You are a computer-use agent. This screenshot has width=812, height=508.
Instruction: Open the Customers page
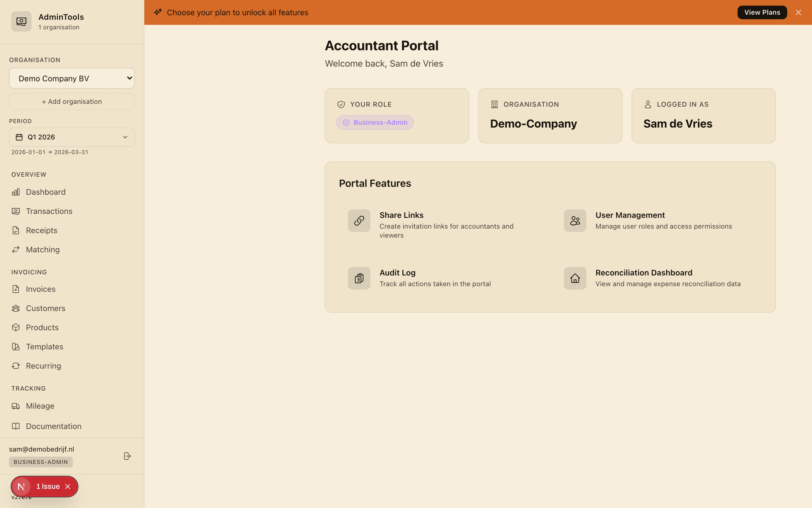click(72, 308)
